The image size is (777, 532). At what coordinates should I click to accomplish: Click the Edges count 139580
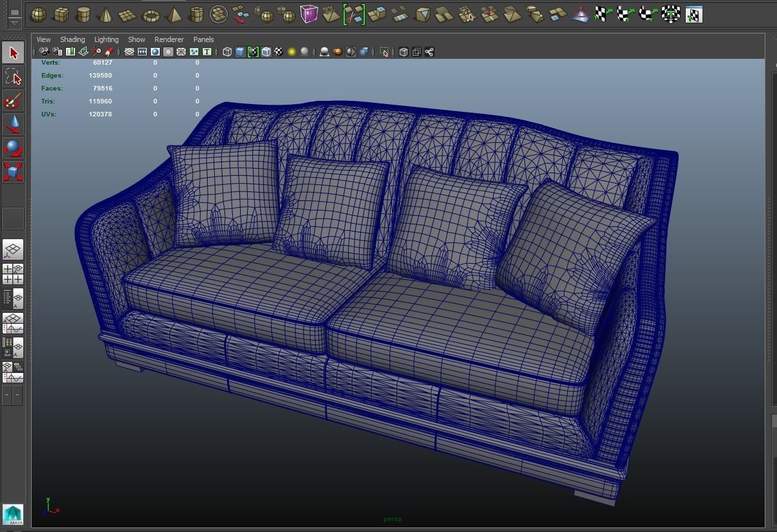coord(100,76)
